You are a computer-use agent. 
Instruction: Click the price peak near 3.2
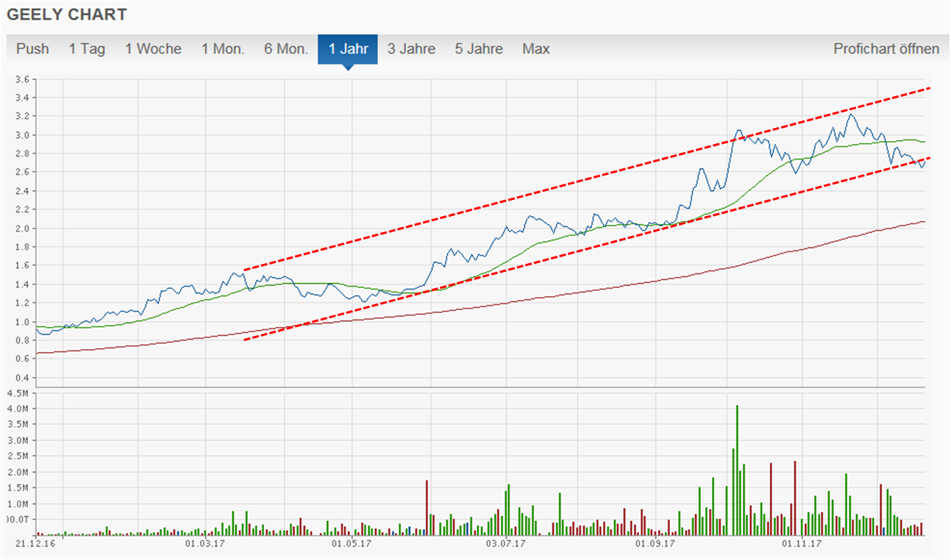click(x=851, y=115)
